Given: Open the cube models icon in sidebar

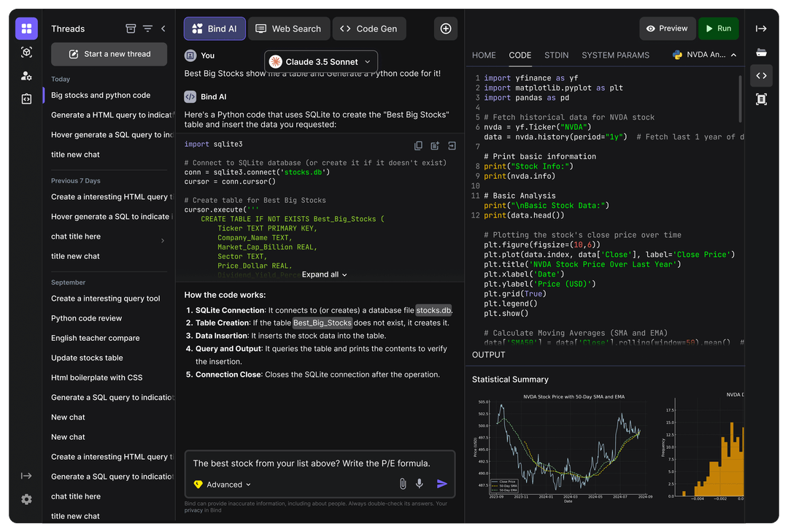Looking at the screenshot, I should [27, 53].
